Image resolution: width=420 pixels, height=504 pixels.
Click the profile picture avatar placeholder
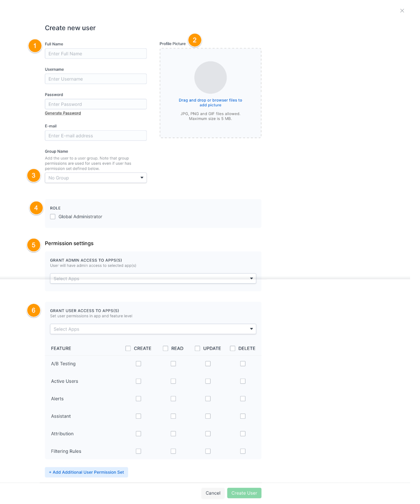click(210, 77)
